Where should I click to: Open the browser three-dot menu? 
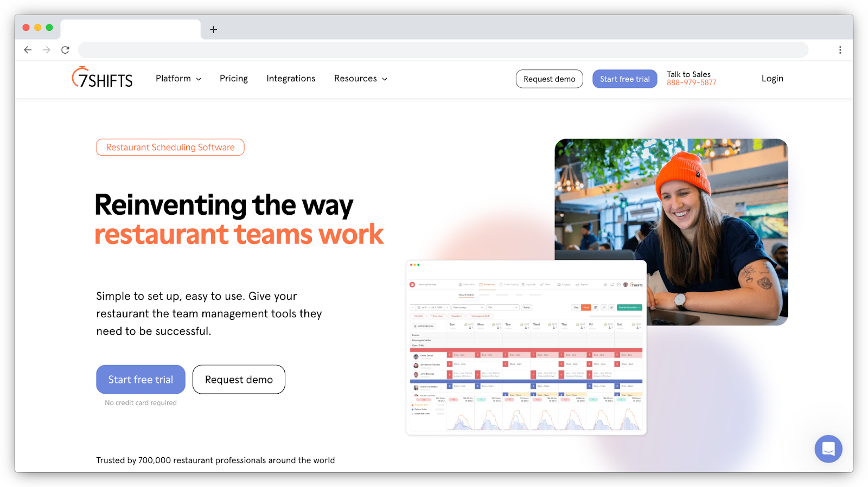tap(840, 50)
